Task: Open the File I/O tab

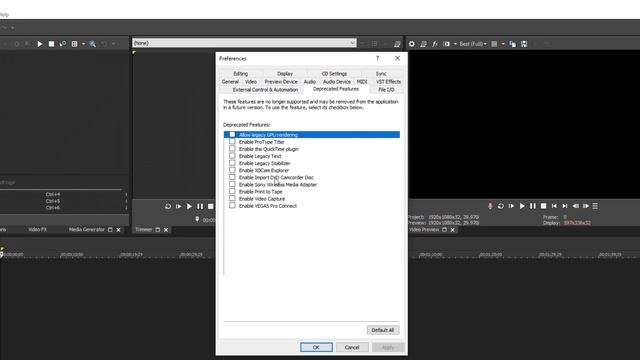Action: pyautogui.click(x=386, y=89)
